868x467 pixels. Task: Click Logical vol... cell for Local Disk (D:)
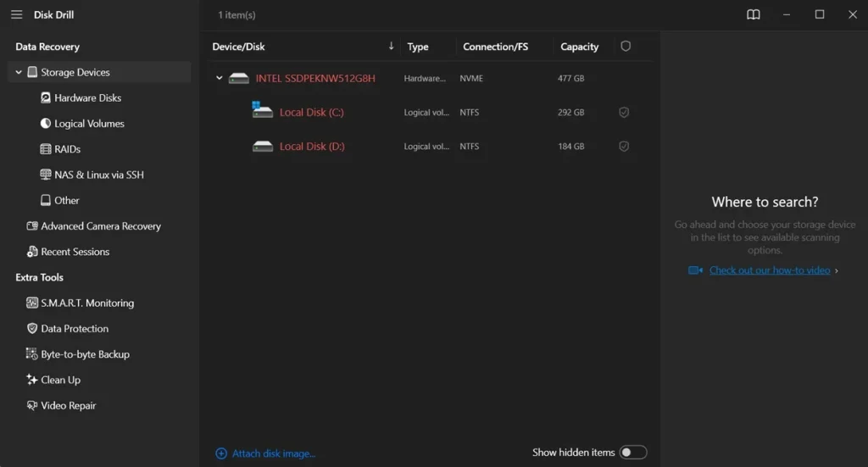click(x=426, y=147)
